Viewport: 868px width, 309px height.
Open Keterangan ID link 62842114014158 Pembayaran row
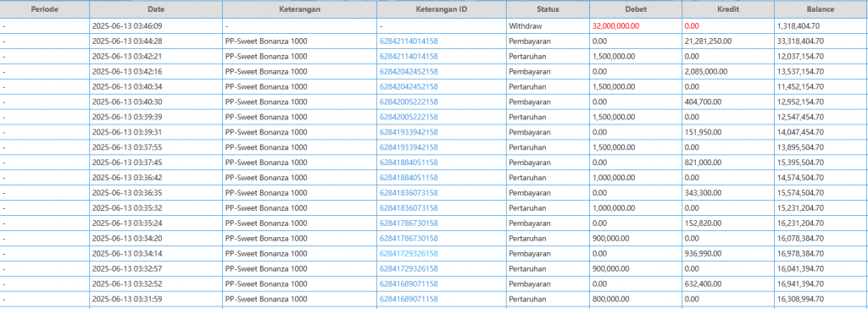(409, 41)
